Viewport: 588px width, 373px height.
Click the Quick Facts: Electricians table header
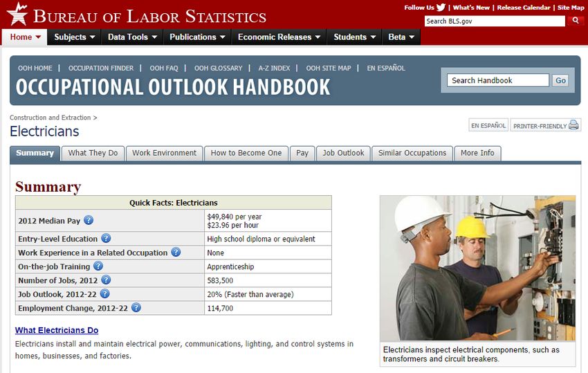(173, 203)
